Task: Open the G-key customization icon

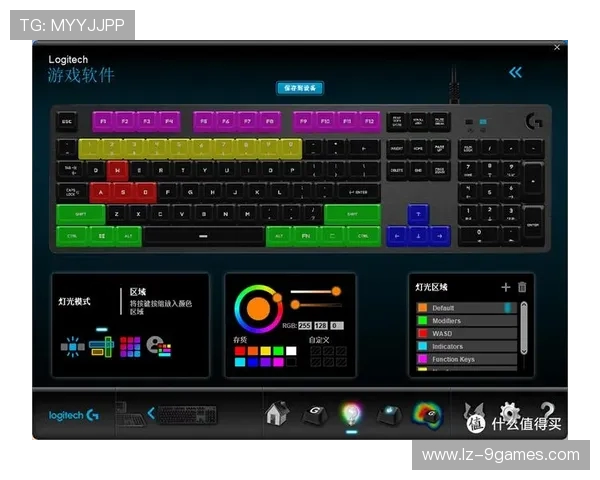Action: 314,415
